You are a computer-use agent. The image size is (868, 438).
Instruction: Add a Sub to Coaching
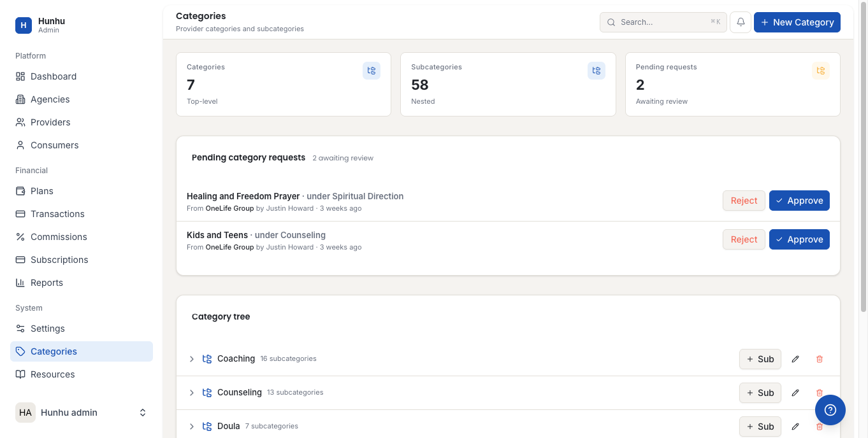pyautogui.click(x=760, y=359)
